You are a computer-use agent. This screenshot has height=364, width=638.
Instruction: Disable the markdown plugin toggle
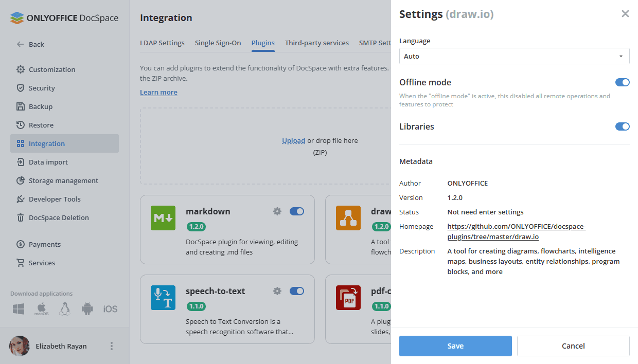[x=297, y=211]
